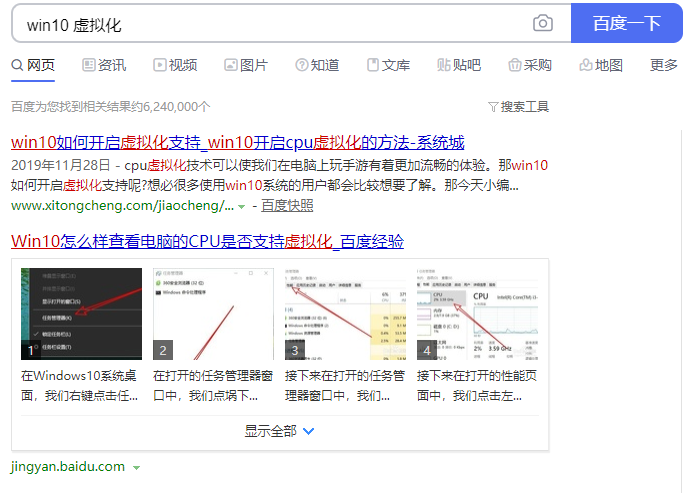This screenshot has height=493, width=686.
Task: Open step 4 CPU performance thumbnail
Action: [477, 314]
